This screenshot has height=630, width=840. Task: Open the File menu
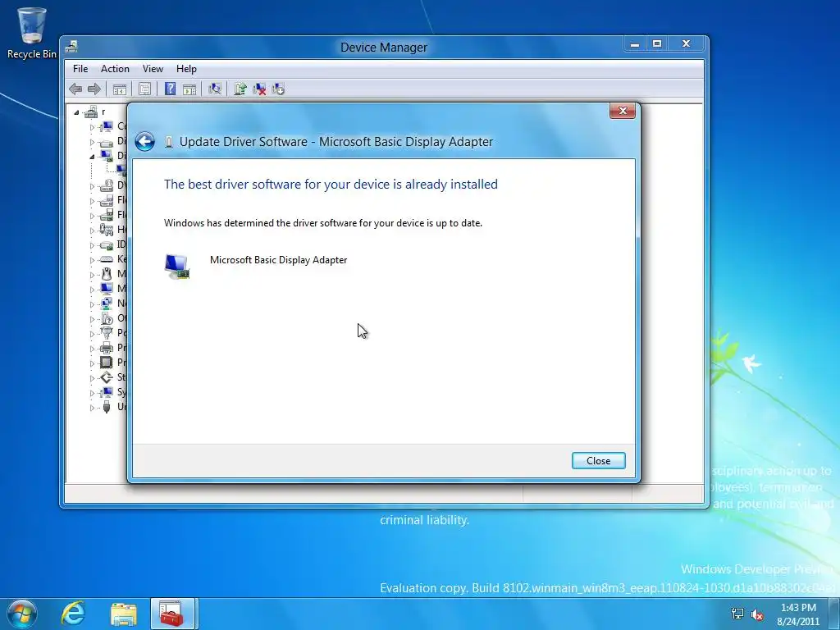point(80,69)
